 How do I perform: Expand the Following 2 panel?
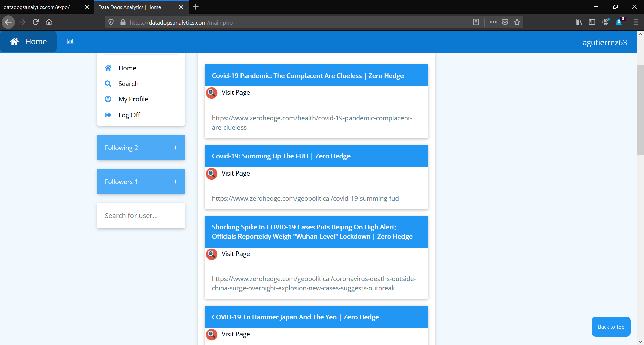point(141,148)
